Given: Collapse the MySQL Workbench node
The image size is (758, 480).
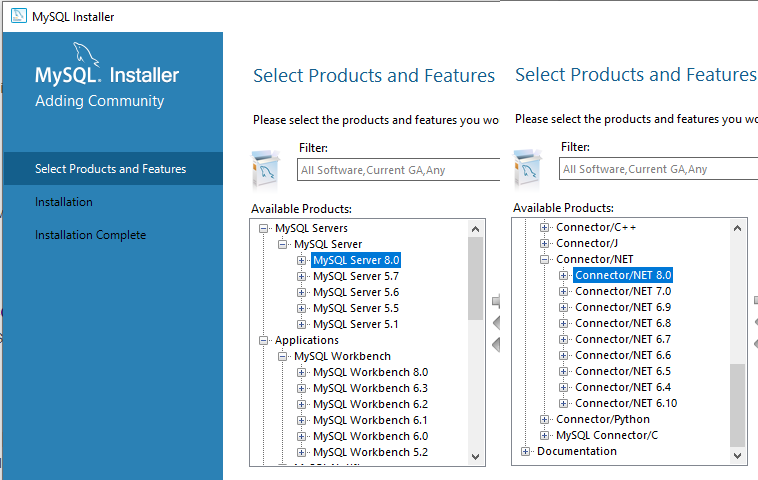Looking at the screenshot, I should click(x=282, y=356).
